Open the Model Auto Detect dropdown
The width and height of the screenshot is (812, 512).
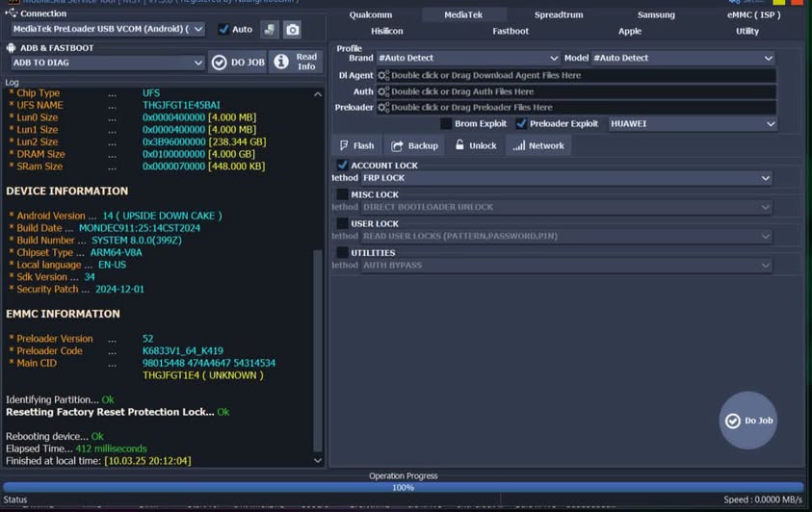[x=684, y=58]
